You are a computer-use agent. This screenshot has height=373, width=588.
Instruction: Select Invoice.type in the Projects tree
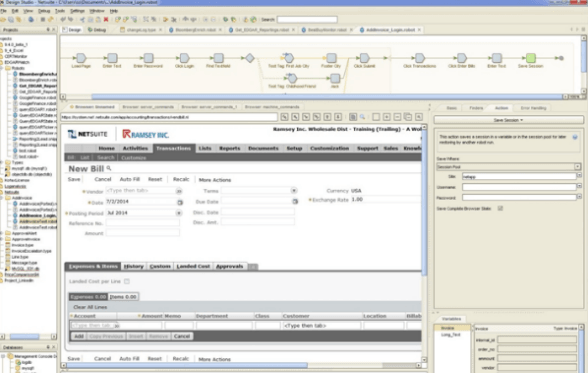coord(21,245)
